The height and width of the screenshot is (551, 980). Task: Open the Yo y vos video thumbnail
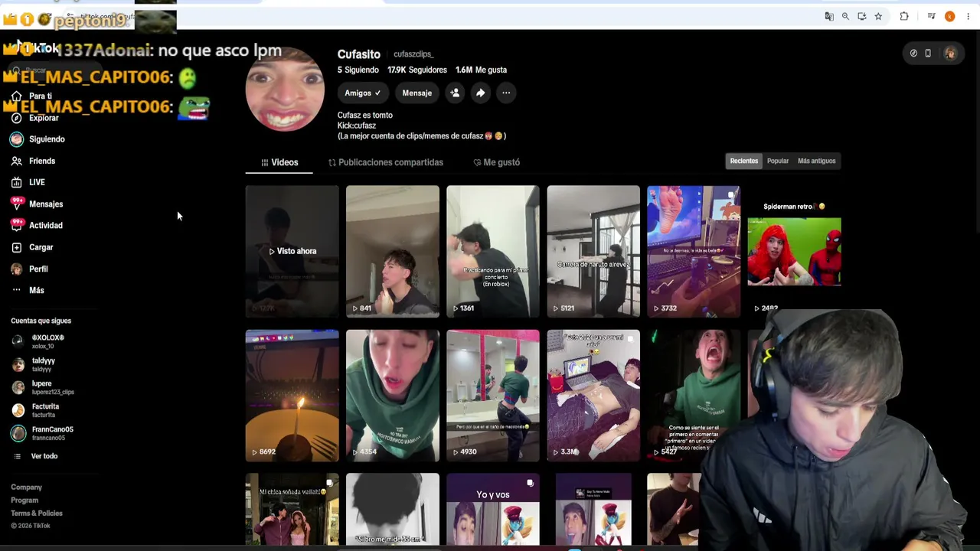pos(493,510)
